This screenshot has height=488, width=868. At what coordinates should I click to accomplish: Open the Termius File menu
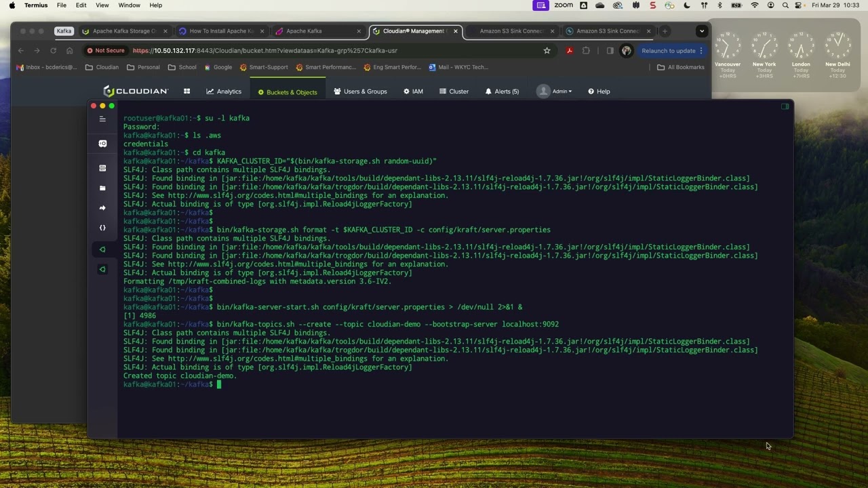62,5
